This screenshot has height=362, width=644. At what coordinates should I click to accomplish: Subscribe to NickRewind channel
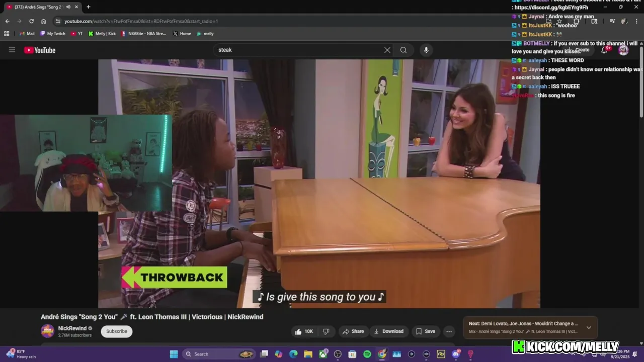pos(117,331)
